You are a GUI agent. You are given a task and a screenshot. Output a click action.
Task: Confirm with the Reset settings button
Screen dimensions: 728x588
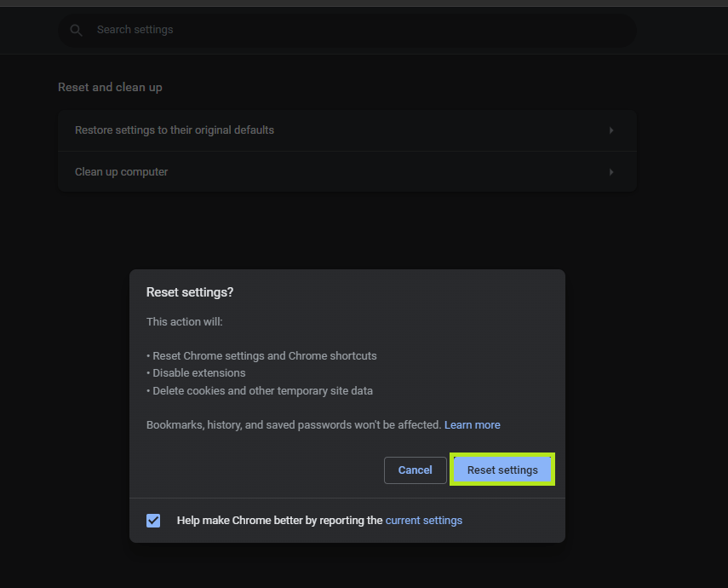pos(502,470)
